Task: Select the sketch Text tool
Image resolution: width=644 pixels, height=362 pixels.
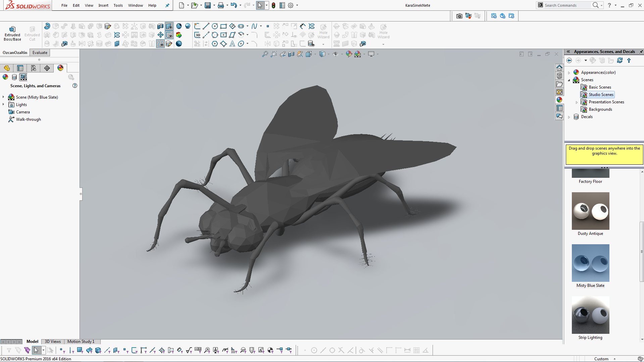Action: pos(232,44)
